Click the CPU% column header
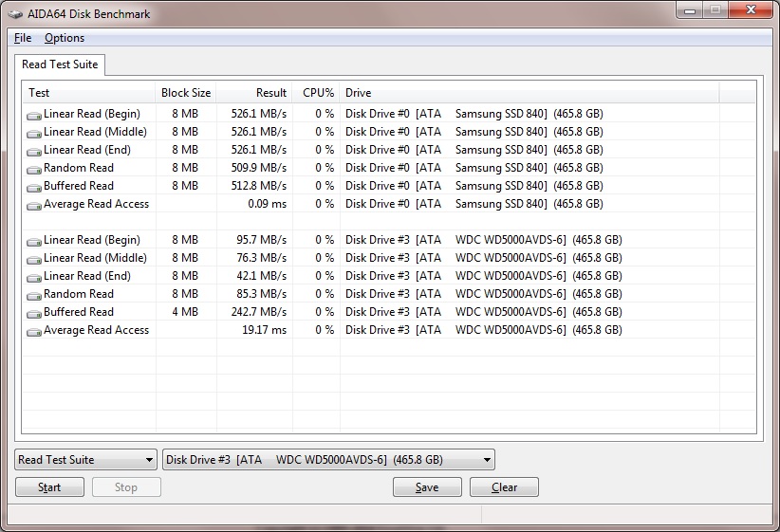This screenshot has width=780, height=532. pyautogui.click(x=316, y=93)
